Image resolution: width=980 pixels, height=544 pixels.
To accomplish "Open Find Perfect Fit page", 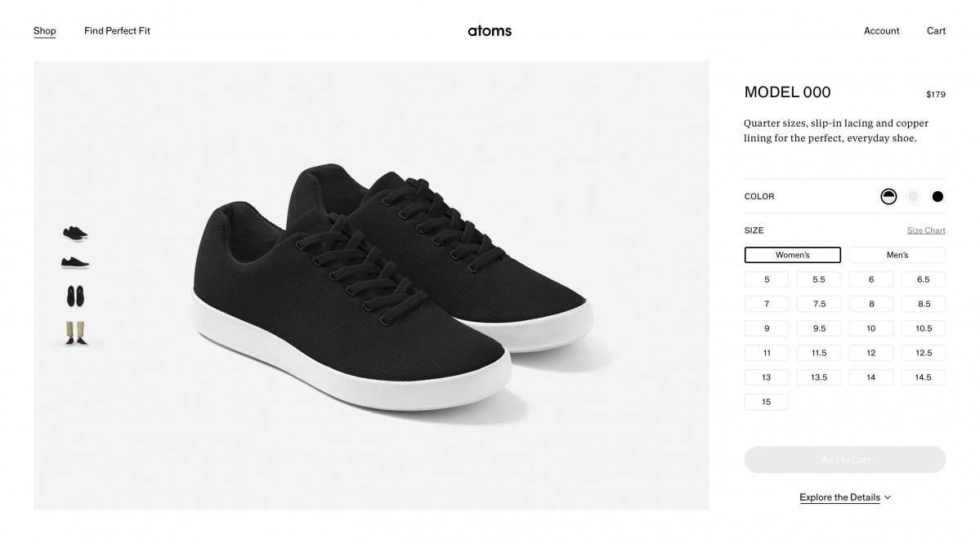I will [x=117, y=31].
